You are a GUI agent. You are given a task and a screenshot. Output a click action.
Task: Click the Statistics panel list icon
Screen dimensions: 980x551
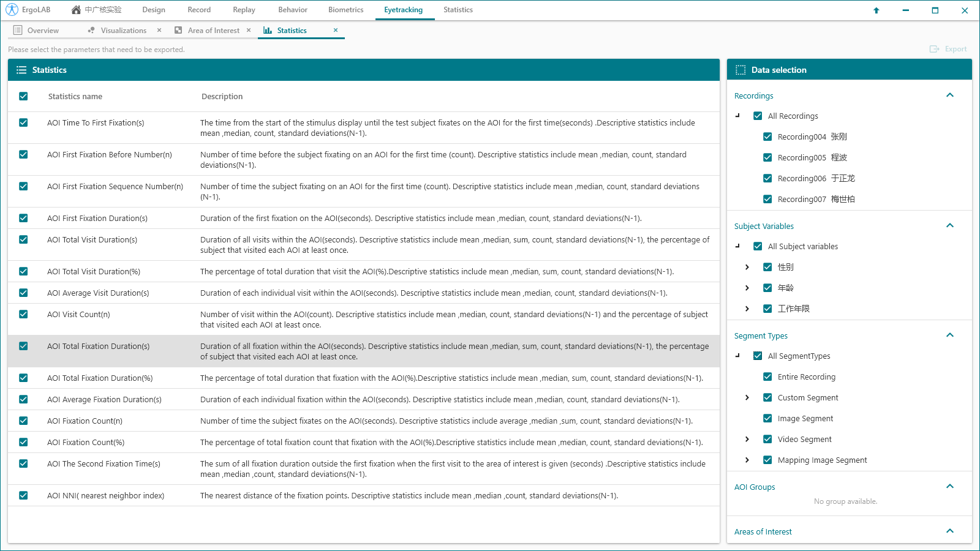[x=21, y=70]
